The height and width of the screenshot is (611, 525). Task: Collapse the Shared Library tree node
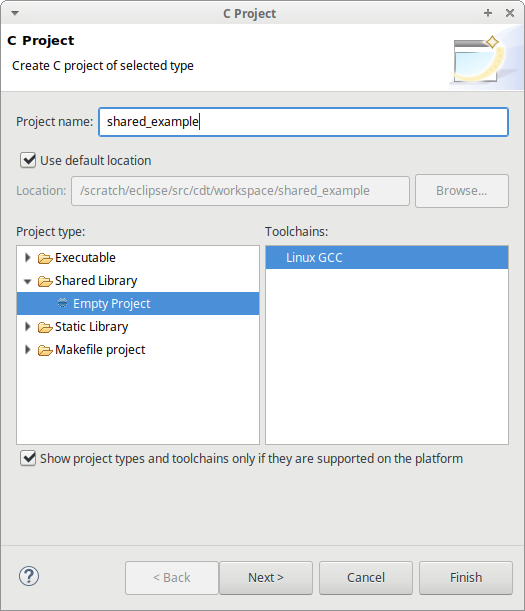point(27,281)
